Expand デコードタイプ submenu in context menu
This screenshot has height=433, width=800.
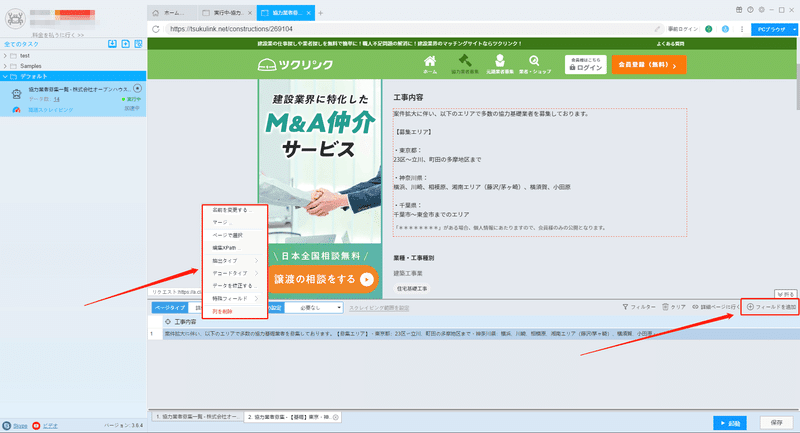point(235,273)
